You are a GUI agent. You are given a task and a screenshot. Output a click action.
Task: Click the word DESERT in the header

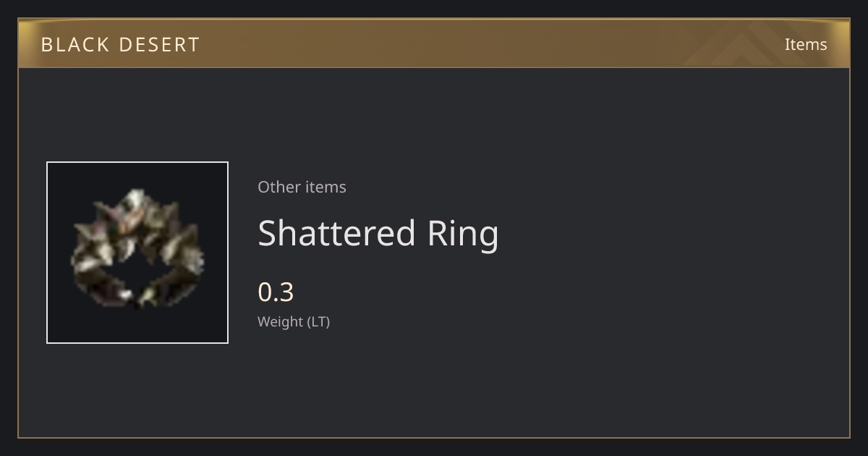pyautogui.click(x=159, y=44)
